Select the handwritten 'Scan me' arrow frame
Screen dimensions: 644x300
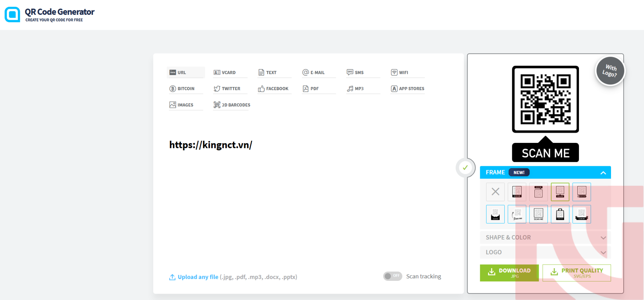coord(517,214)
